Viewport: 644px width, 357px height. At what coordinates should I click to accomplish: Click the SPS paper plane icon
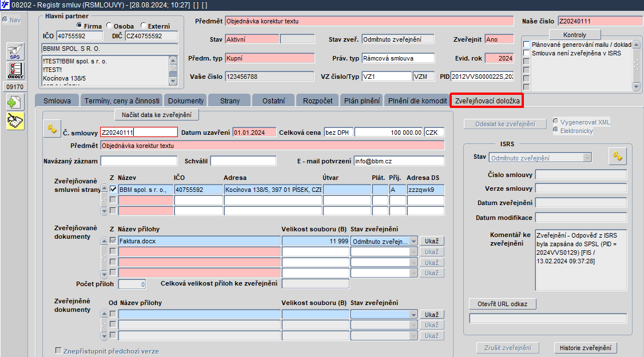tap(15, 51)
